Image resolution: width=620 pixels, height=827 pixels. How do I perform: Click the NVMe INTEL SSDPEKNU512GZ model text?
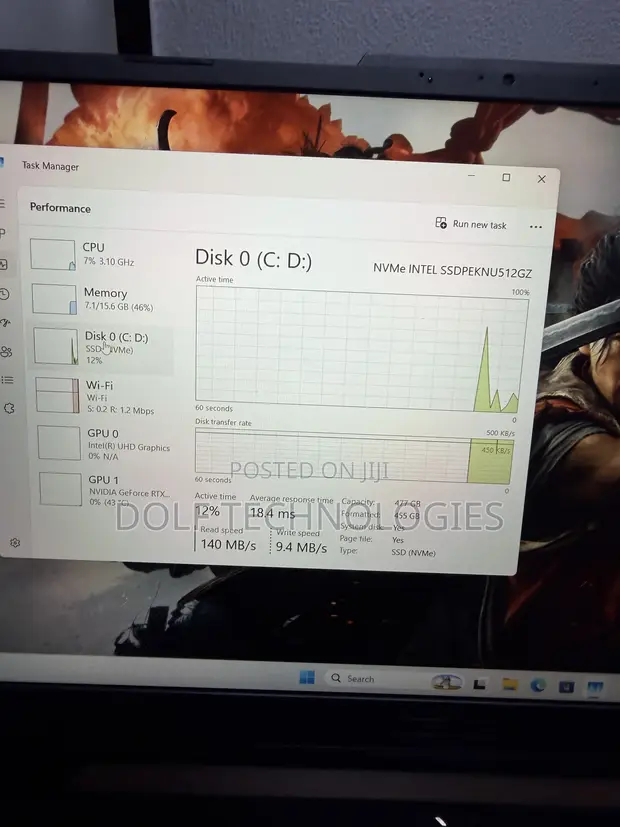pos(452,271)
